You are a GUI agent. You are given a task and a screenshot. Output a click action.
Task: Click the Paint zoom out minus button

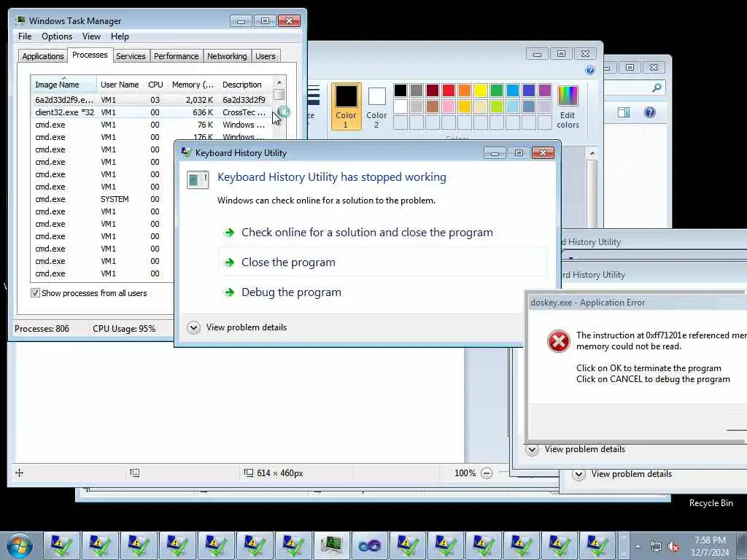(487, 472)
